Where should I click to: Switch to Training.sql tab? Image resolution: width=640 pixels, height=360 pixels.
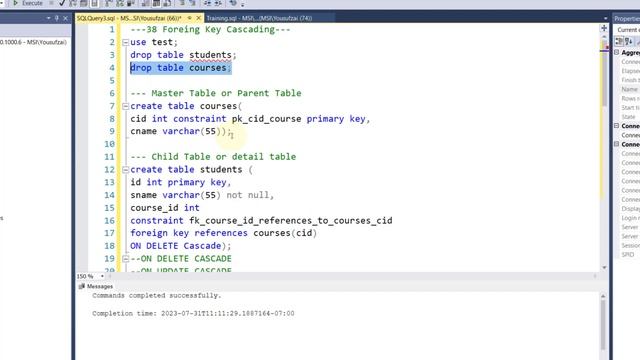[x=259, y=18]
